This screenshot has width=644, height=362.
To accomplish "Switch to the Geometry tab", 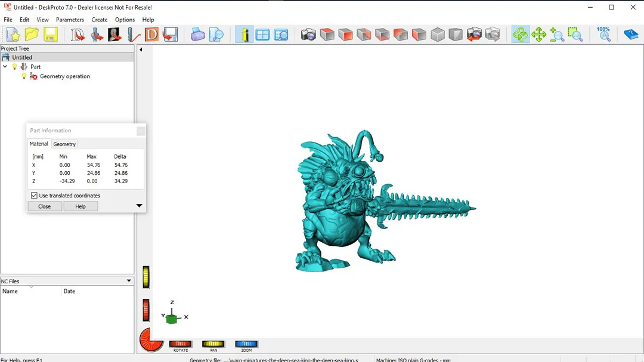I will point(64,144).
